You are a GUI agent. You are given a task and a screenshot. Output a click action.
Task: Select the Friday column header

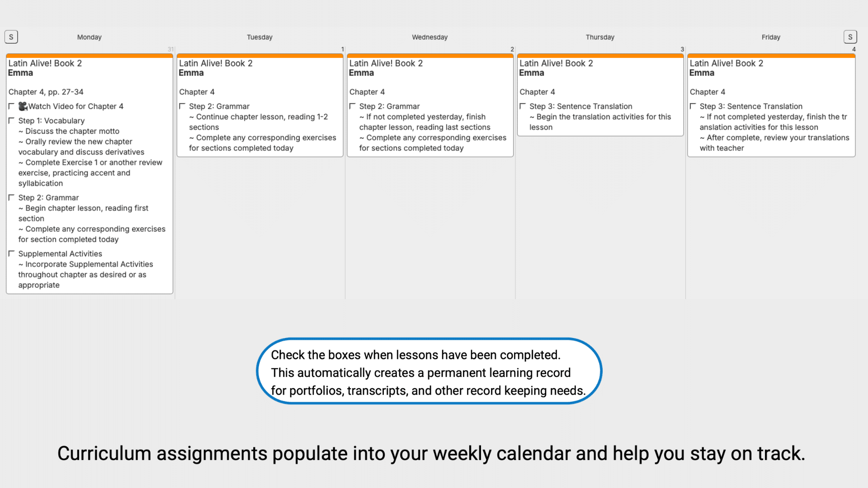click(x=771, y=37)
